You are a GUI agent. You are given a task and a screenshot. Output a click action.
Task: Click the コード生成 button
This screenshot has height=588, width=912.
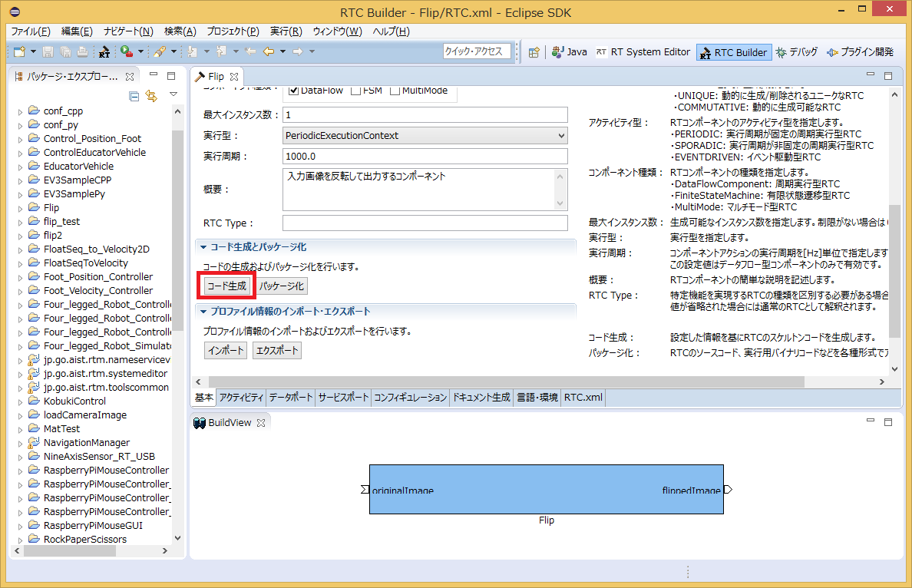[x=226, y=286]
